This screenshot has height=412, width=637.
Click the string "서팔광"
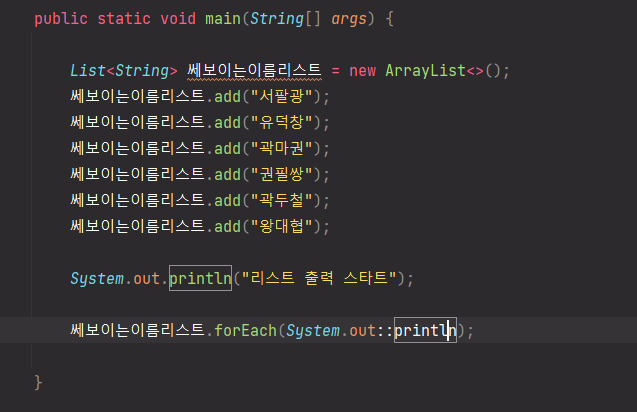point(281,97)
